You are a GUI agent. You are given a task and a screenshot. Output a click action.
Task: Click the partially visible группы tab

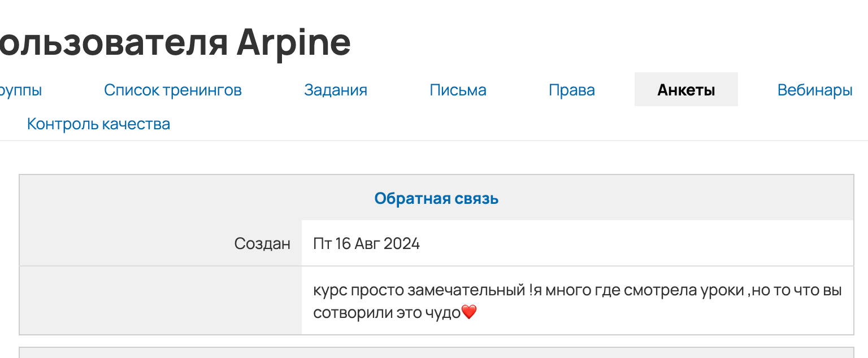pyautogui.click(x=20, y=90)
